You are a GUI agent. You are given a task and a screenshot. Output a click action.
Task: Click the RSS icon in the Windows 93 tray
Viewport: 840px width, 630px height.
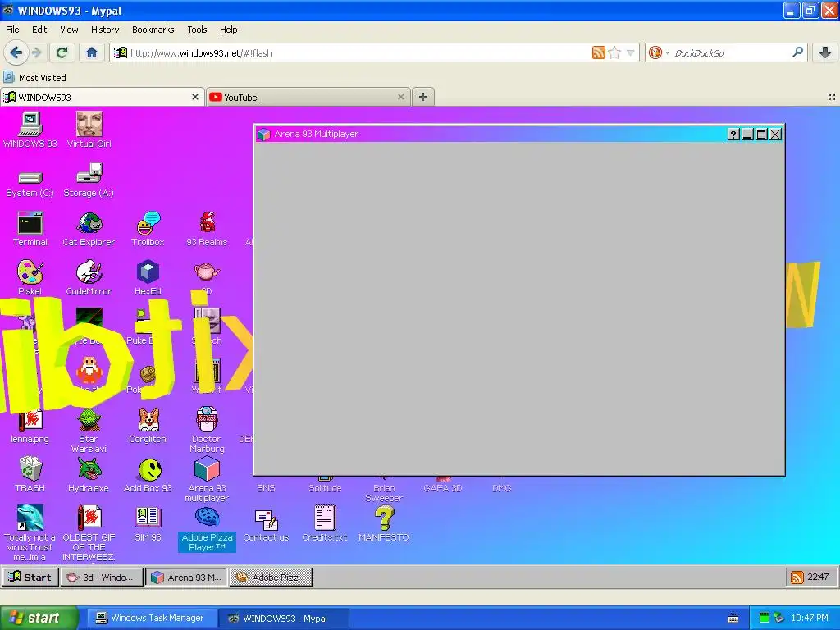pos(797,577)
